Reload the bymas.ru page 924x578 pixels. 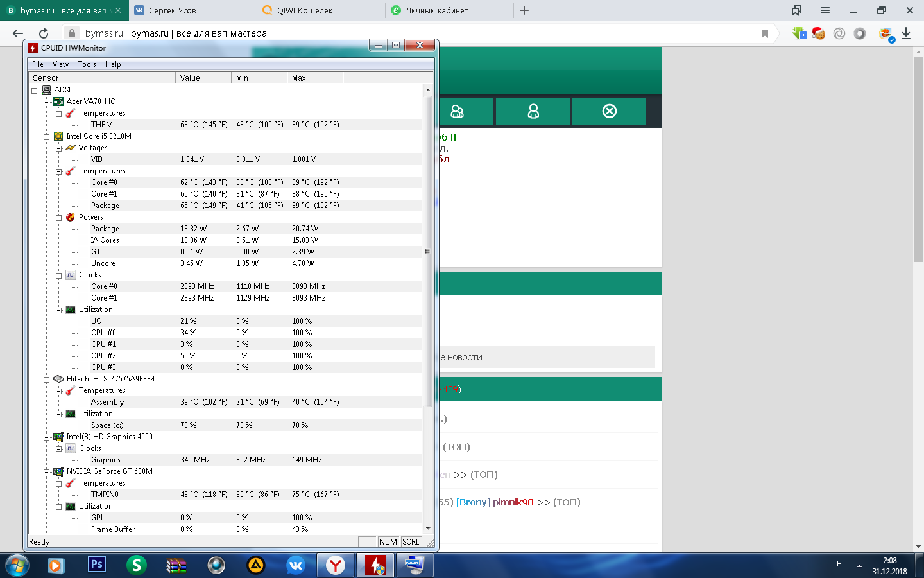(x=44, y=33)
